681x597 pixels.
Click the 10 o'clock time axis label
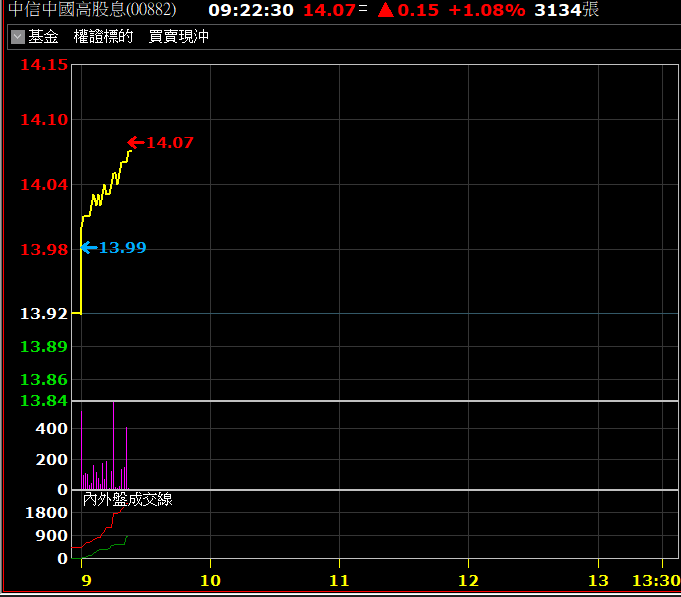coord(210,580)
